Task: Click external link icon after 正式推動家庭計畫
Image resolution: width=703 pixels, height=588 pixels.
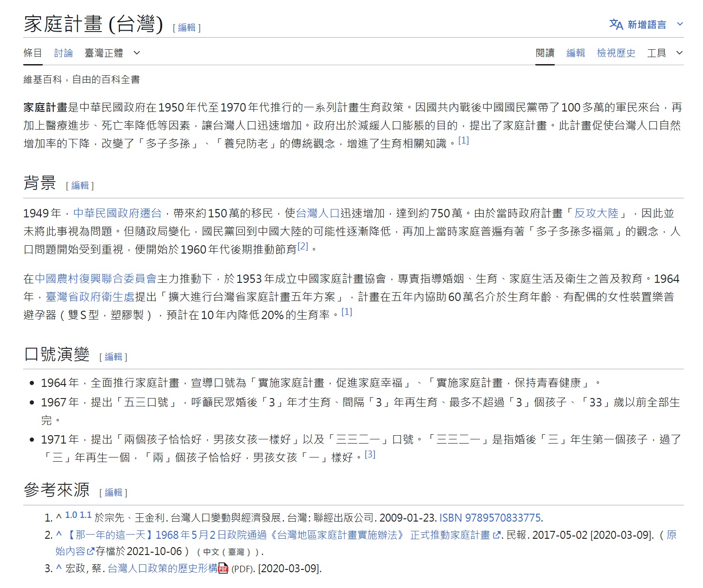Action: pyautogui.click(x=496, y=535)
